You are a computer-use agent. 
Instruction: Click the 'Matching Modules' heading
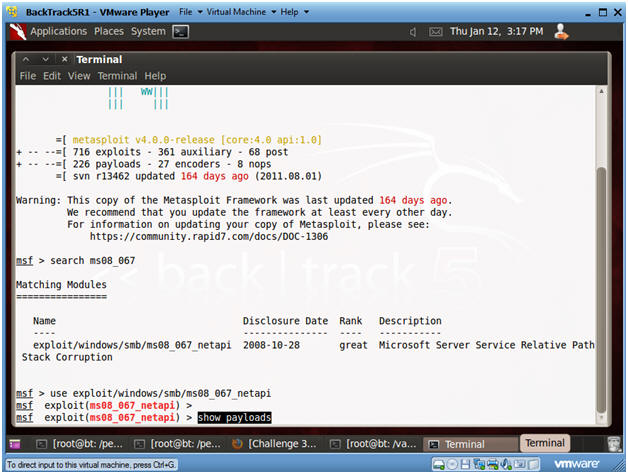[61, 284]
